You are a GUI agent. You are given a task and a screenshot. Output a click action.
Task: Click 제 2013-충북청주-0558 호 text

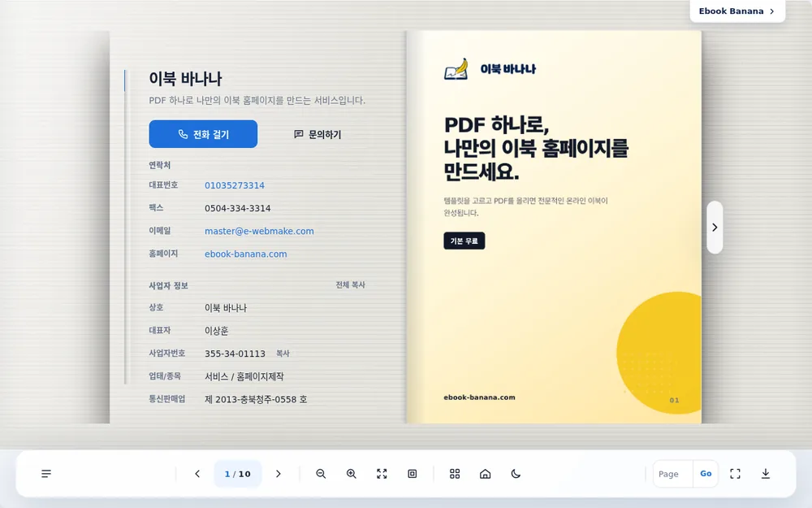point(256,399)
